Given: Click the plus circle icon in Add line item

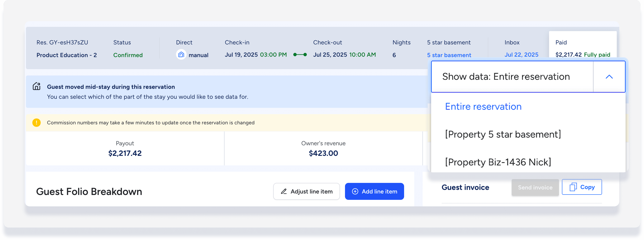Looking at the screenshot, I should (355, 191).
